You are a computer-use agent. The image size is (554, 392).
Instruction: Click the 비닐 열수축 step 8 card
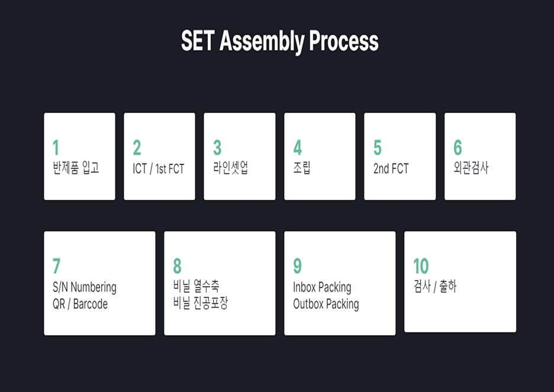pyautogui.click(x=220, y=283)
